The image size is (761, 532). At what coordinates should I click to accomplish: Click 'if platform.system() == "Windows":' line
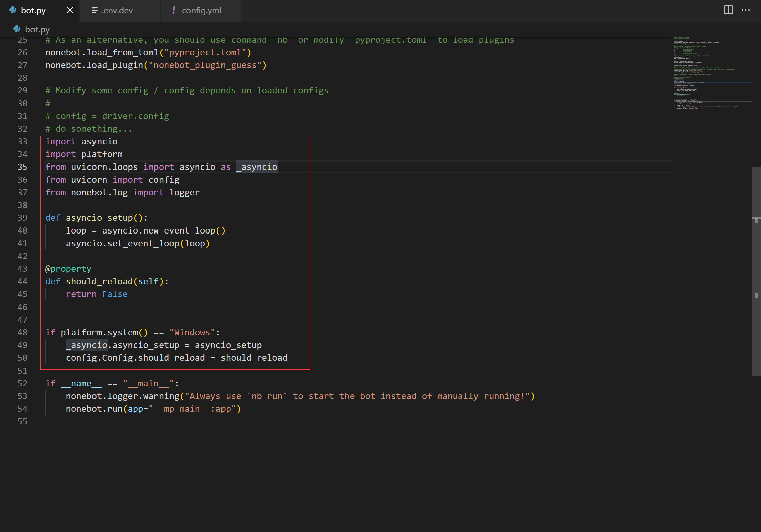[x=133, y=332]
